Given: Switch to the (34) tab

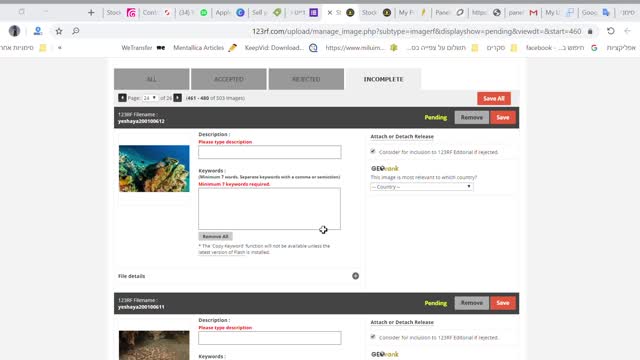Looking at the screenshot, I should pos(193,13).
